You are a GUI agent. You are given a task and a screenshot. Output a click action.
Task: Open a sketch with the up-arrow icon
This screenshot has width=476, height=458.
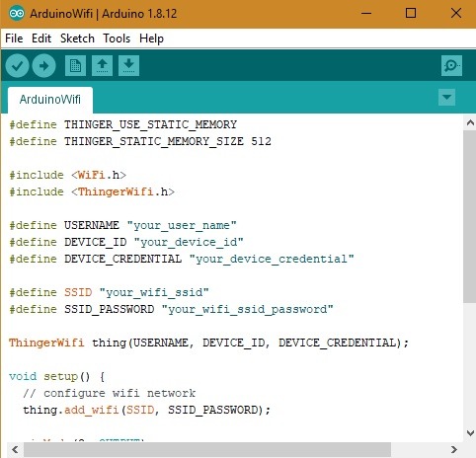102,66
